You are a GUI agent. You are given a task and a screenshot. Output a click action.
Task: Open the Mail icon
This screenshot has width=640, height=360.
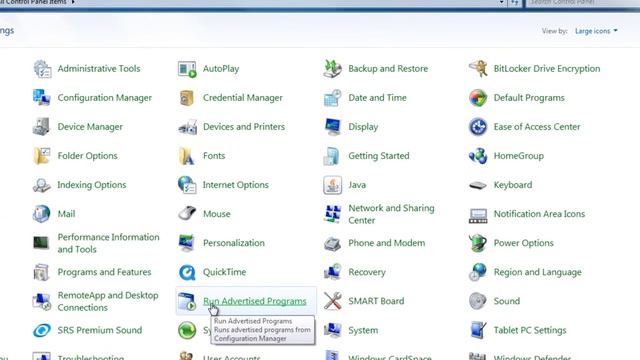(x=42, y=213)
